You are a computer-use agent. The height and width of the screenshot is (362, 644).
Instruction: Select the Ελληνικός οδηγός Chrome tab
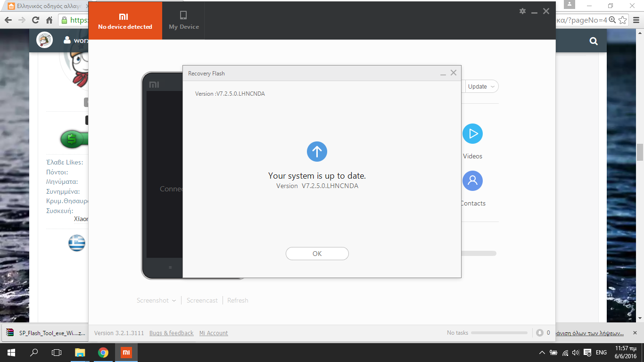point(47,6)
